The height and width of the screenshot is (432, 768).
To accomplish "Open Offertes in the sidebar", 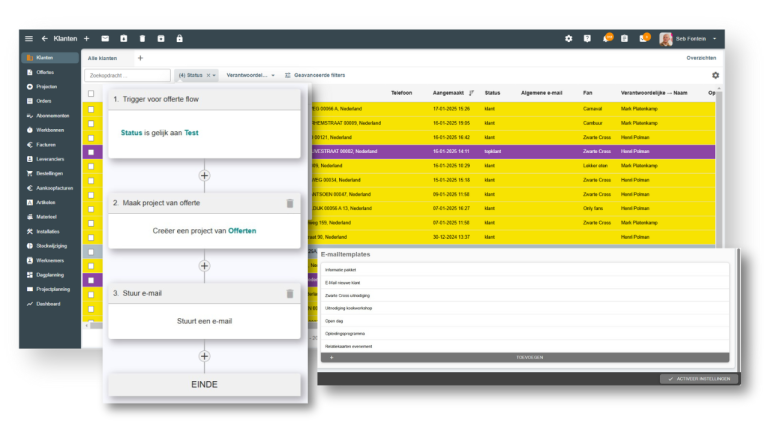I will coord(45,72).
